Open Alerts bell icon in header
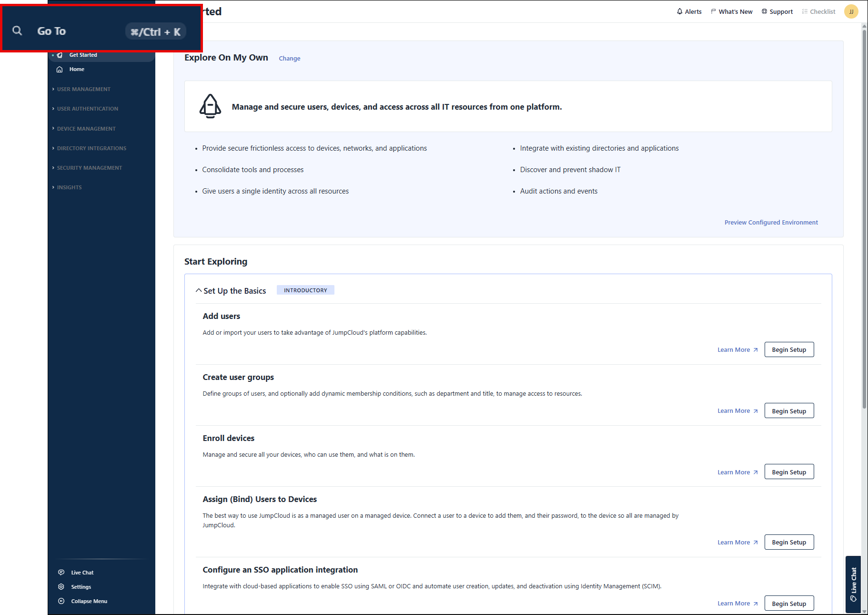 pyautogui.click(x=679, y=11)
